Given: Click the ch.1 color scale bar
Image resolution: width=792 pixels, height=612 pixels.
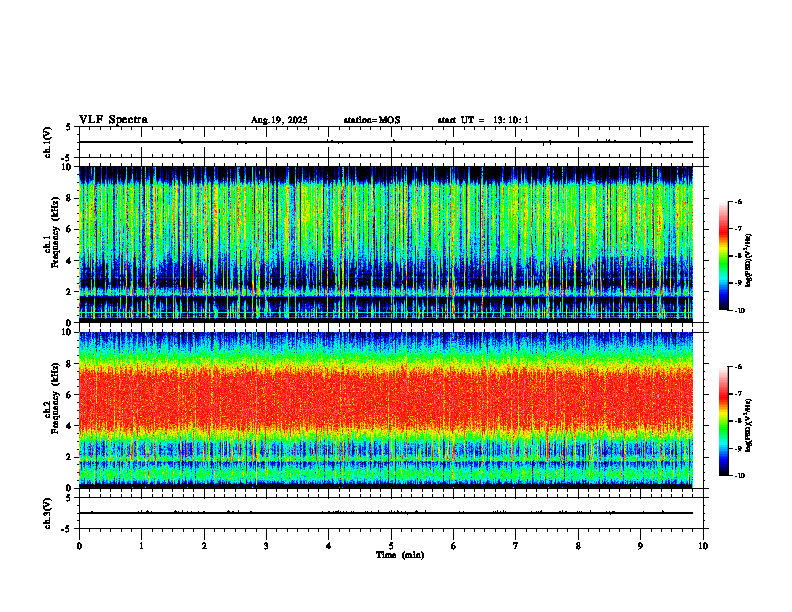Looking at the screenshot, I should point(724,256).
